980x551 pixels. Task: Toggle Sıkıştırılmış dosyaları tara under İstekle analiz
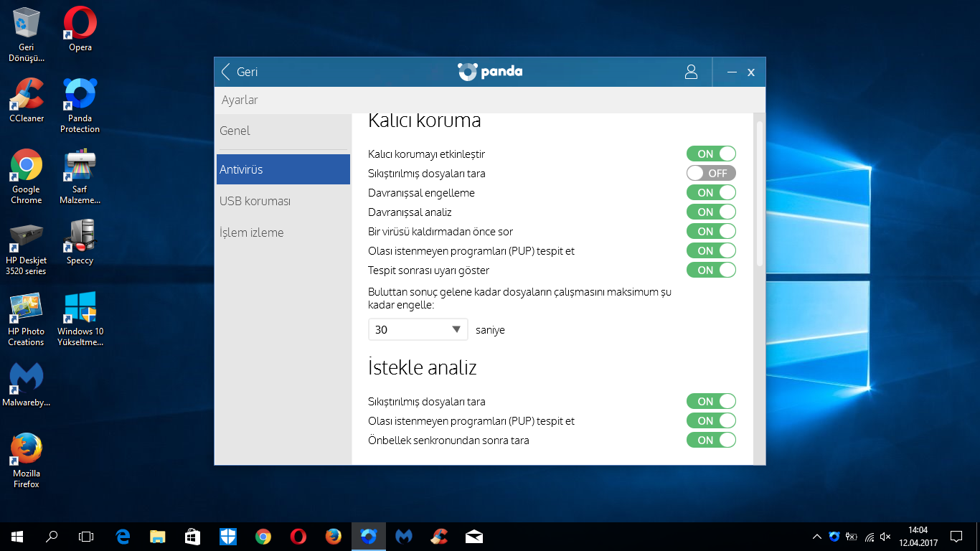pyautogui.click(x=711, y=401)
